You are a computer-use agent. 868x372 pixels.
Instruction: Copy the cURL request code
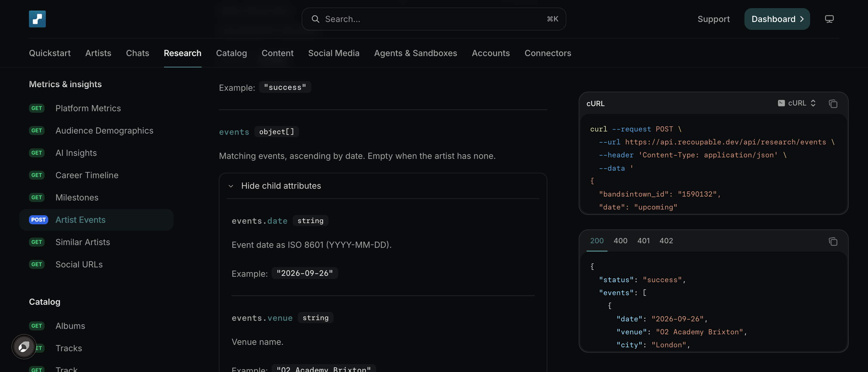833,103
